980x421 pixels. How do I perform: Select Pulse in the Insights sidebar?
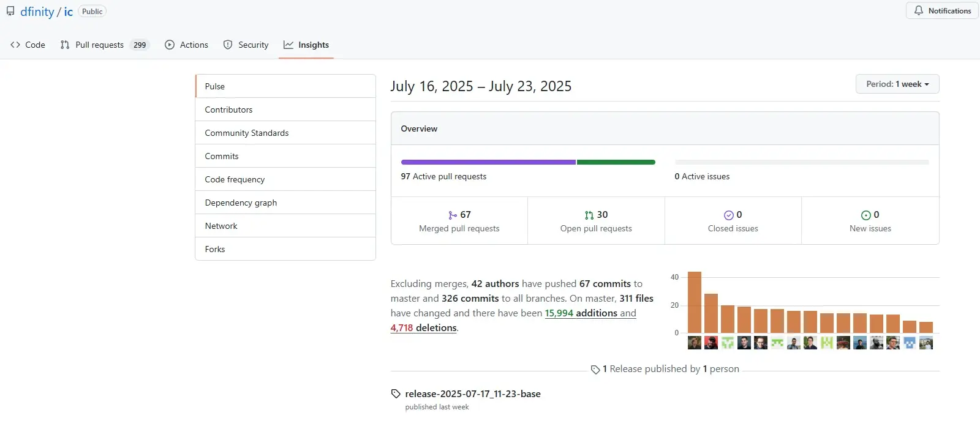tap(285, 86)
